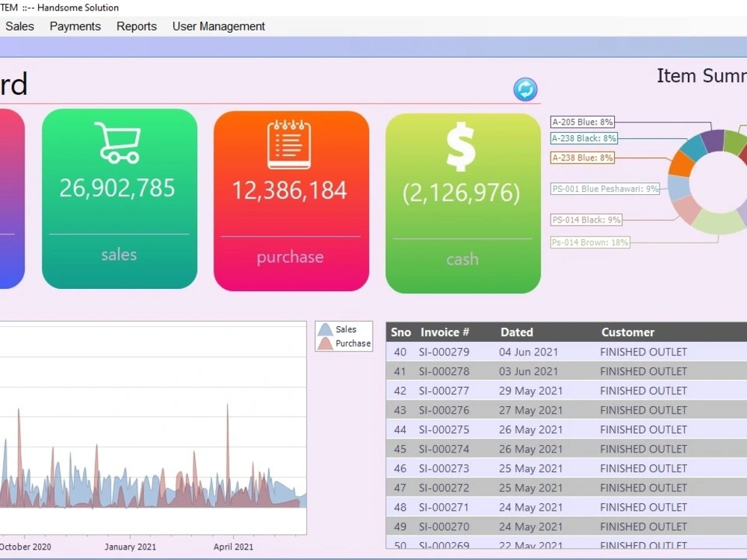Screen dimensions: 747x560
Task: Click the A-205 Blue: 8% chart label
Action: 582,122
